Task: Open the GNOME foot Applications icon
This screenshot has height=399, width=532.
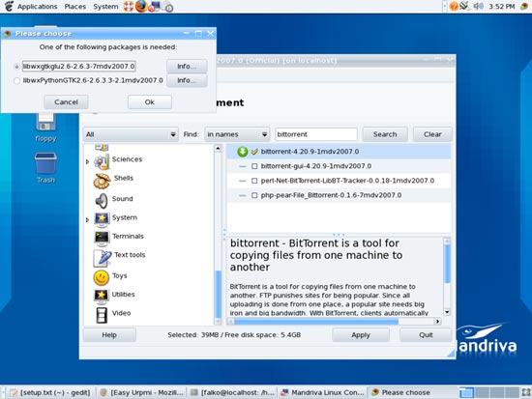Action: 9,6
